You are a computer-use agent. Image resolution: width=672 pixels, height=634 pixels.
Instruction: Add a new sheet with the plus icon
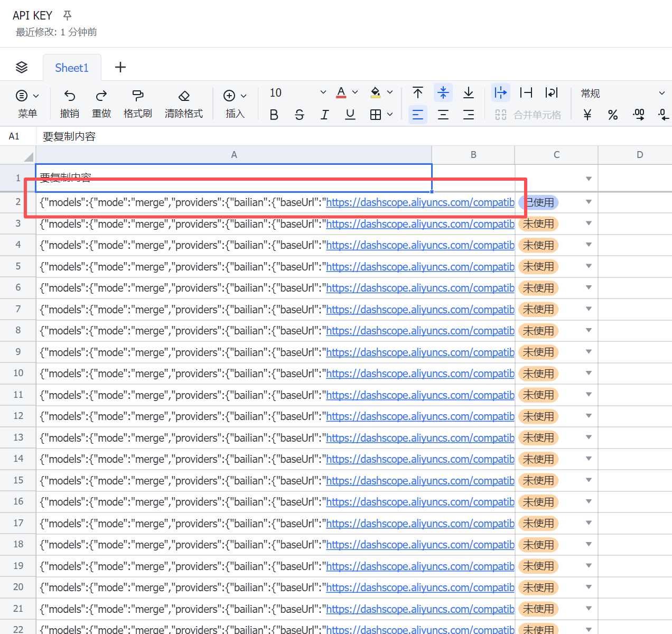(120, 67)
